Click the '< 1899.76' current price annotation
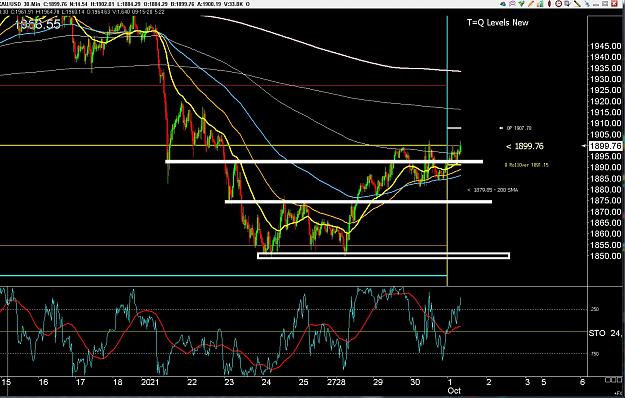 [x=525, y=146]
